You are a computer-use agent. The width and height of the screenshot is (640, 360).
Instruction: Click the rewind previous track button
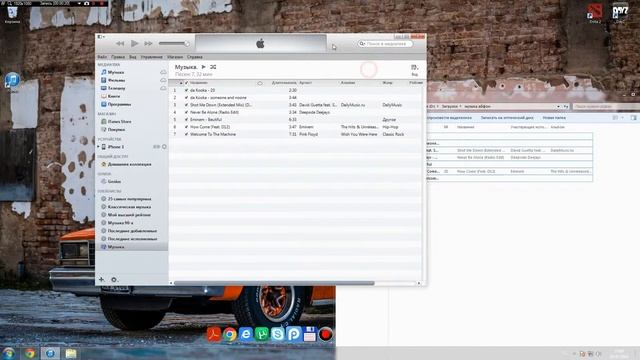coord(120,43)
